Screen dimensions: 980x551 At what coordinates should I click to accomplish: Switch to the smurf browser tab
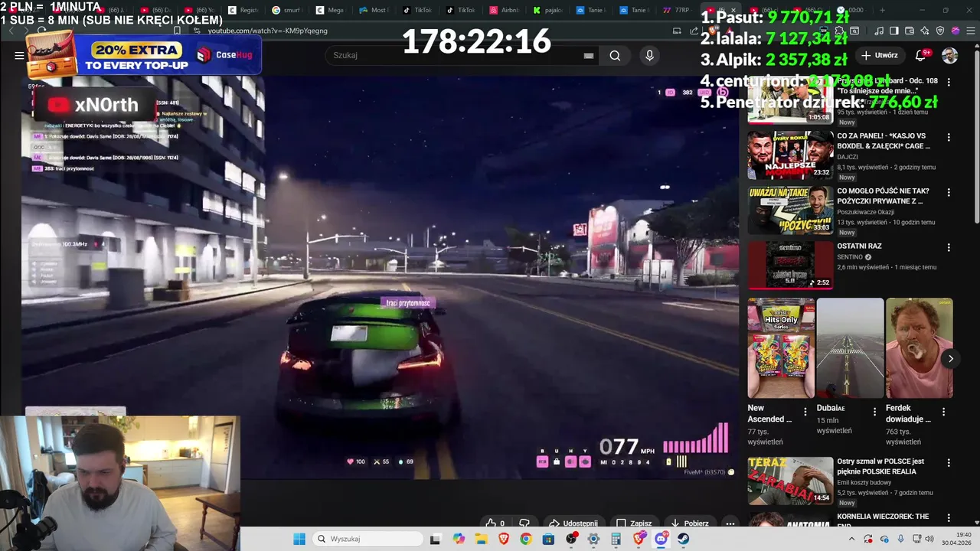pyautogui.click(x=289, y=10)
